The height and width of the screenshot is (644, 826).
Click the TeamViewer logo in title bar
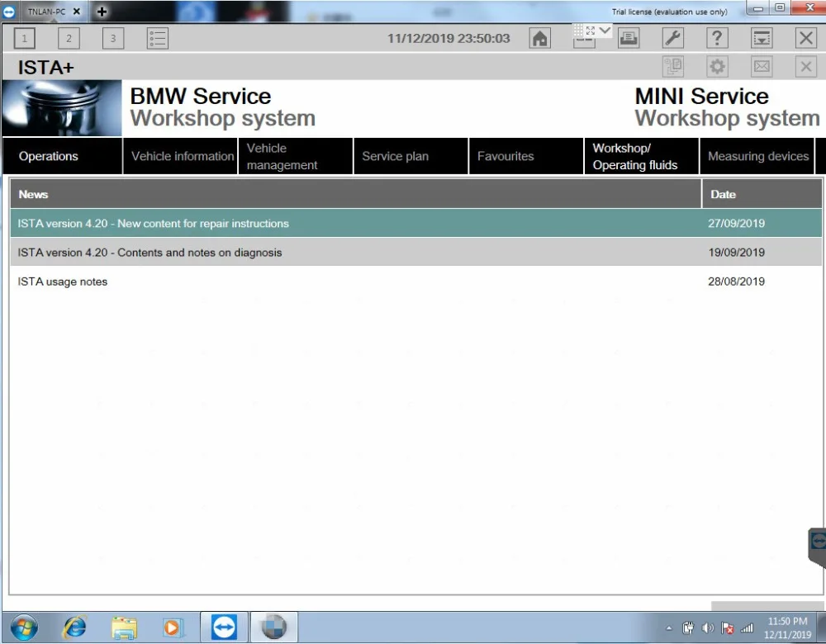point(9,12)
